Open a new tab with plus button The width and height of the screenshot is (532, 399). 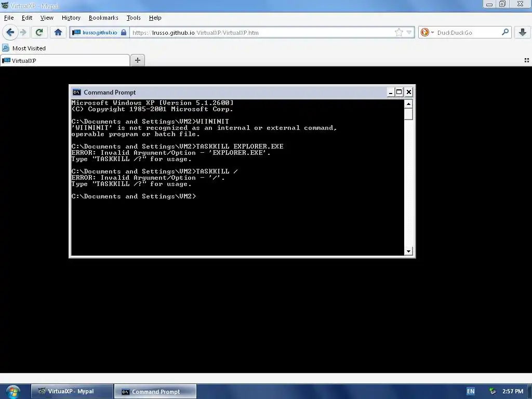click(x=137, y=60)
